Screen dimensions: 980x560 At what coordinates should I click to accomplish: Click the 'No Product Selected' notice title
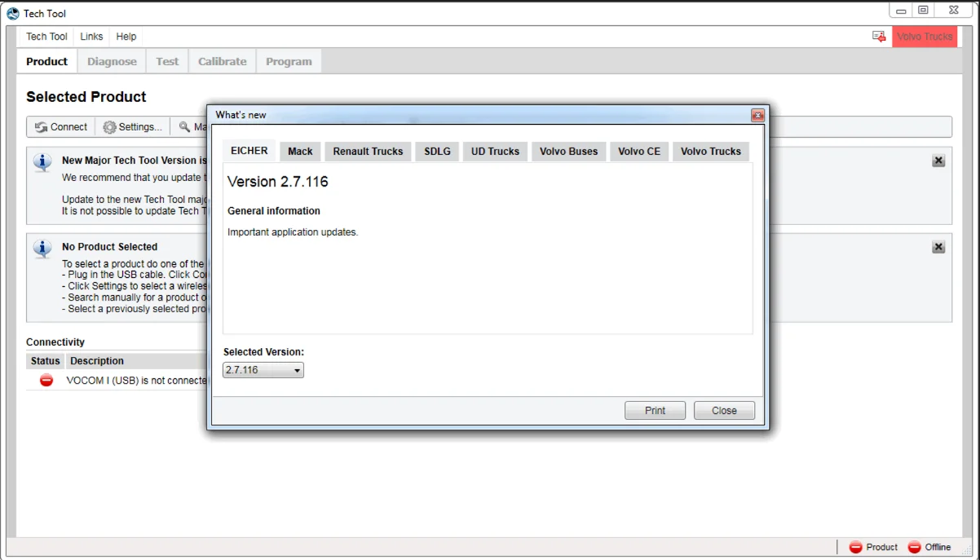[110, 247]
